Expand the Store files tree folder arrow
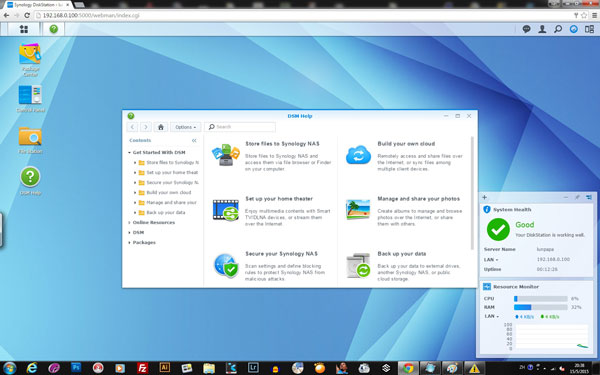This screenshot has width=600, height=375. pos(135,163)
